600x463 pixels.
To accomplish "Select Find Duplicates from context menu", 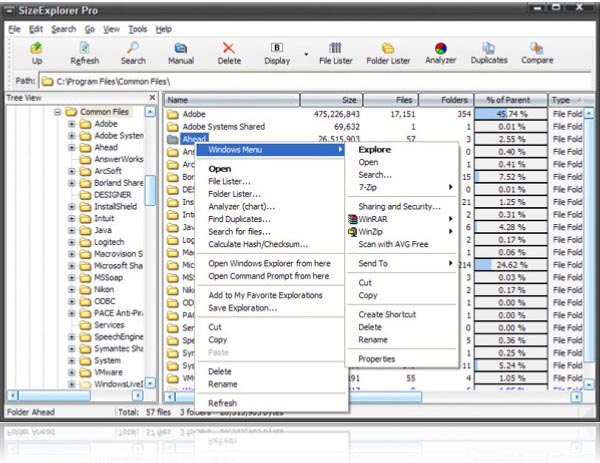I will (240, 219).
